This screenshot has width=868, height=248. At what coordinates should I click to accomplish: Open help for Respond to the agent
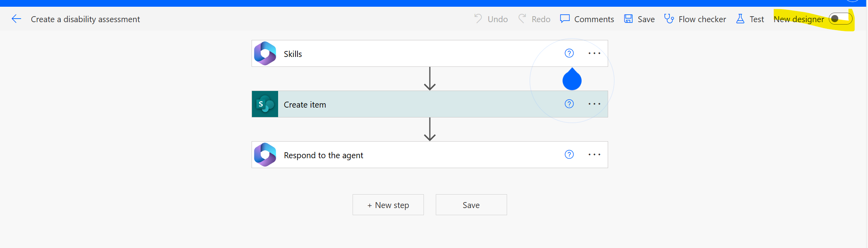pos(569,154)
